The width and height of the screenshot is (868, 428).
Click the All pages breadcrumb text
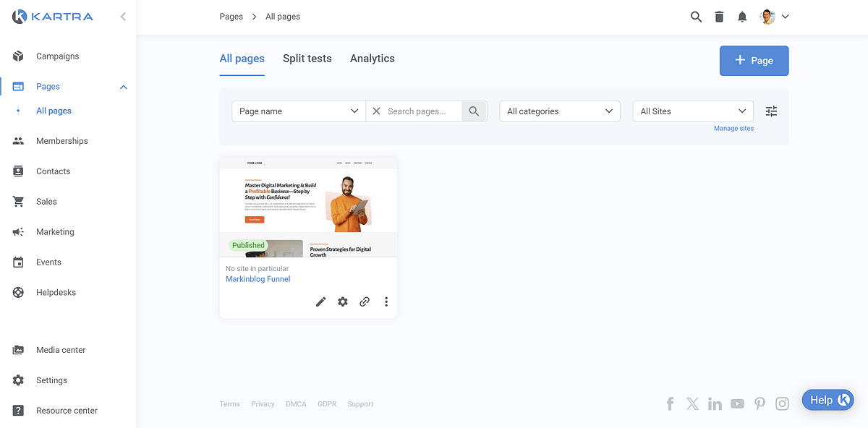283,17
